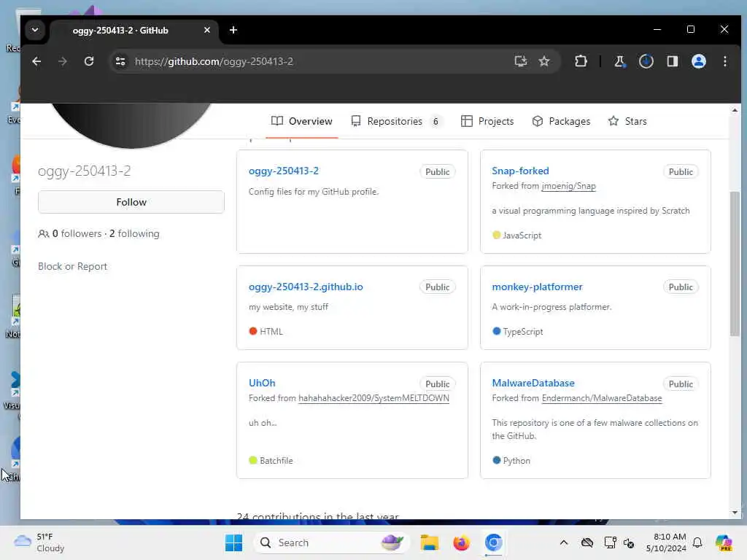Open the Projects tab
747x560 pixels.
pyautogui.click(x=487, y=122)
